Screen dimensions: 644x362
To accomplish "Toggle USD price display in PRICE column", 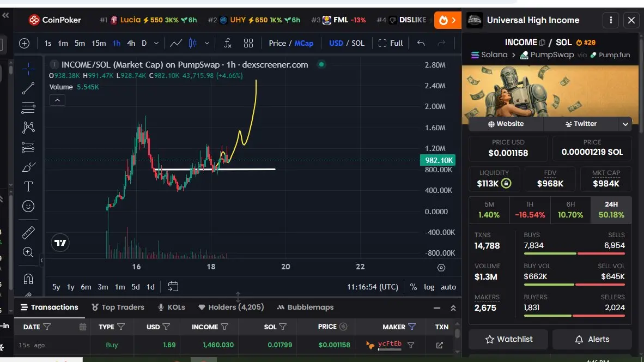I will [x=343, y=327].
